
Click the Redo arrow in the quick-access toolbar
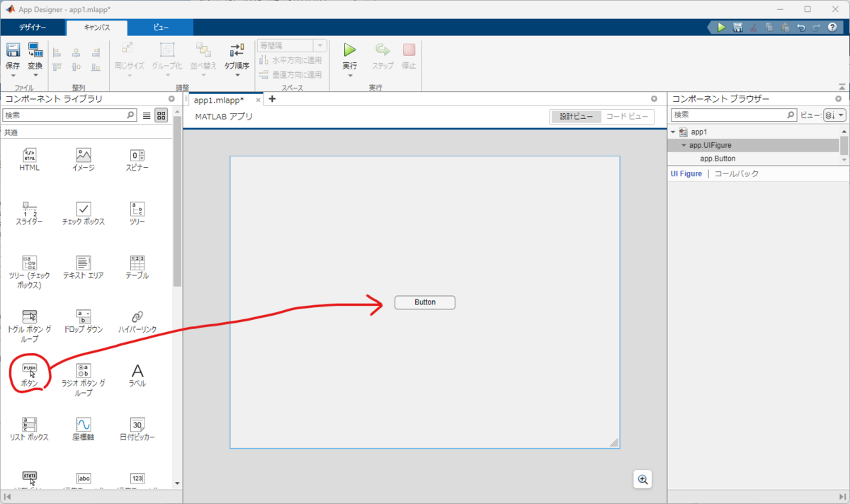(x=816, y=28)
